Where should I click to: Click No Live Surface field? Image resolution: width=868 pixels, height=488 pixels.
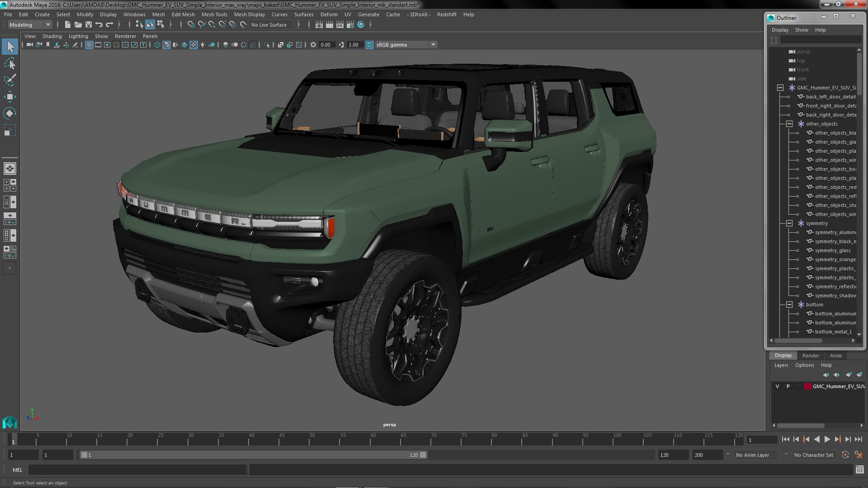click(x=272, y=25)
